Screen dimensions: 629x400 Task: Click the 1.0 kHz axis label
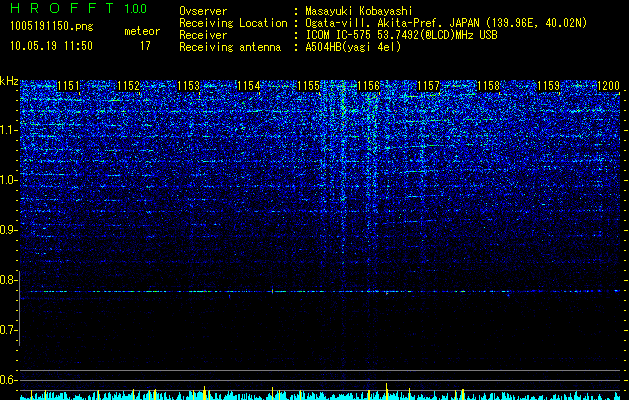9,180
